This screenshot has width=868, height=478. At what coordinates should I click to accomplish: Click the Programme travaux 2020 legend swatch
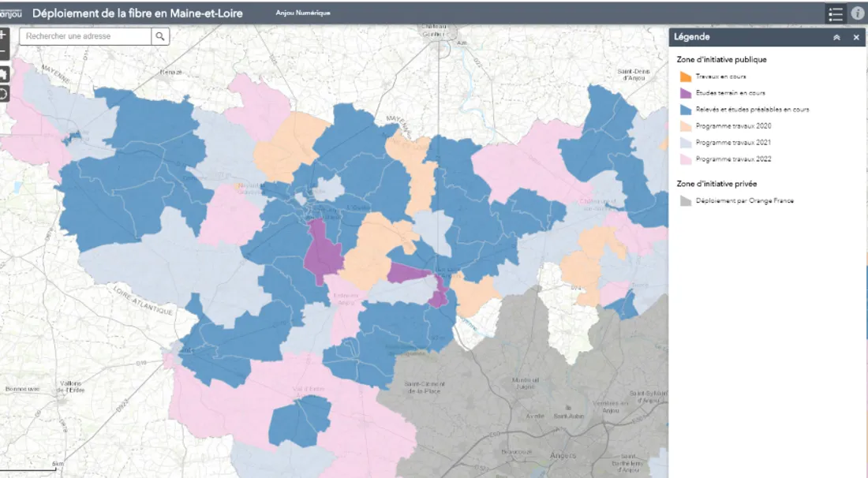[685, 126]
